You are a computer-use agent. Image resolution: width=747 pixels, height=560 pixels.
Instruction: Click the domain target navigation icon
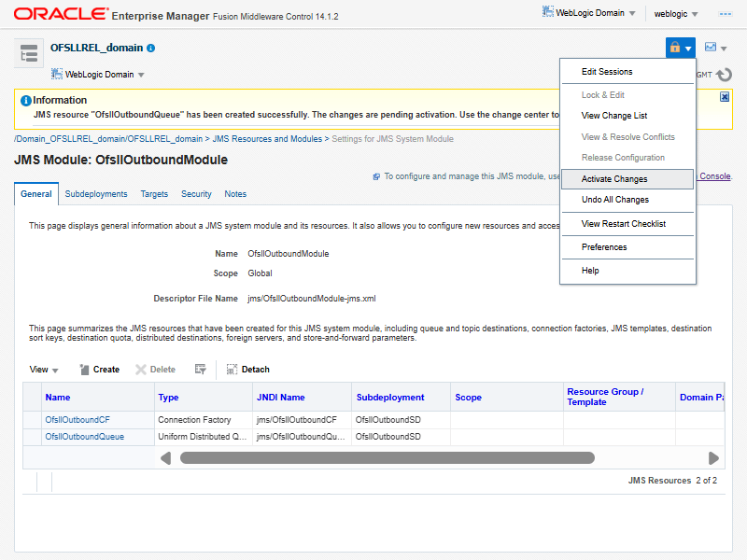[29, 54]
